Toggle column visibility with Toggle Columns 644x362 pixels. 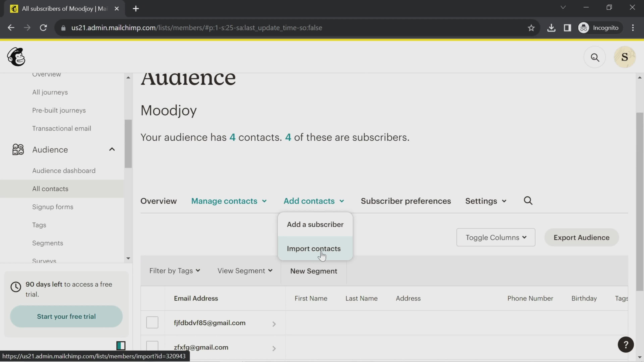(495, 237)
